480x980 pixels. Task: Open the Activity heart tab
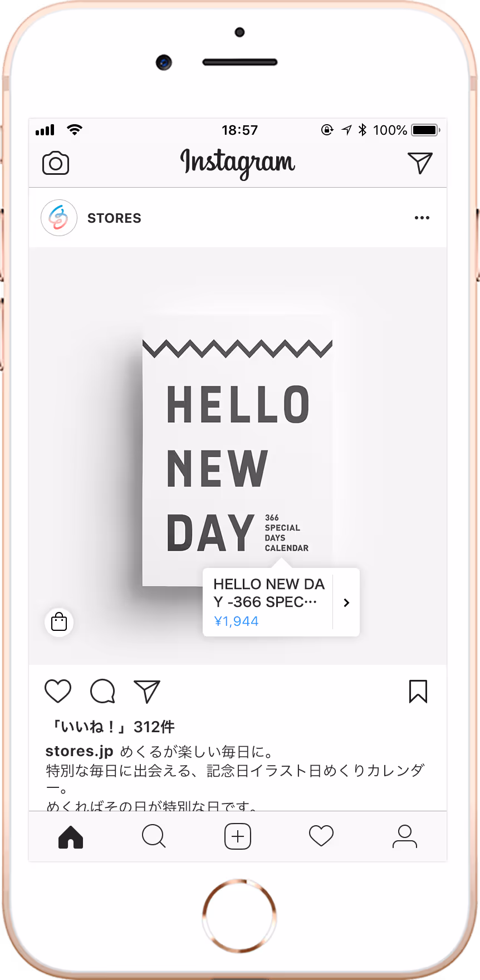tap(321, 836)
